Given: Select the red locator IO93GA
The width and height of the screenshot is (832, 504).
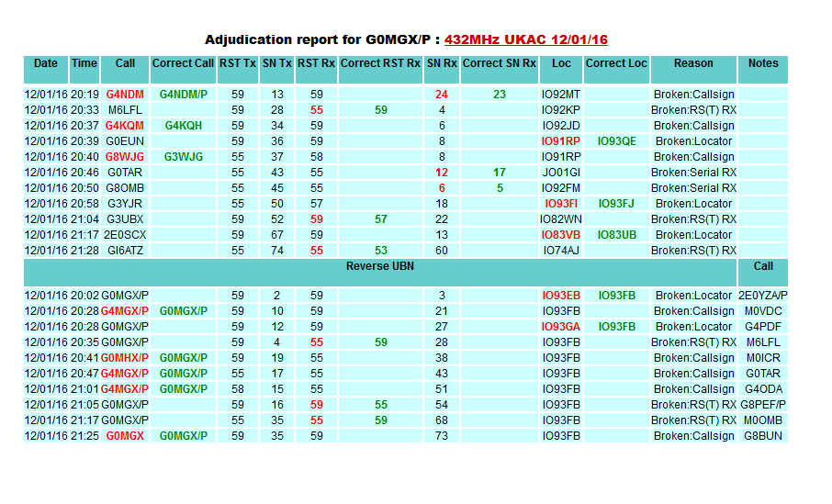Looking at the screenshot, I should pyautogui.click(x=561, y=327).
